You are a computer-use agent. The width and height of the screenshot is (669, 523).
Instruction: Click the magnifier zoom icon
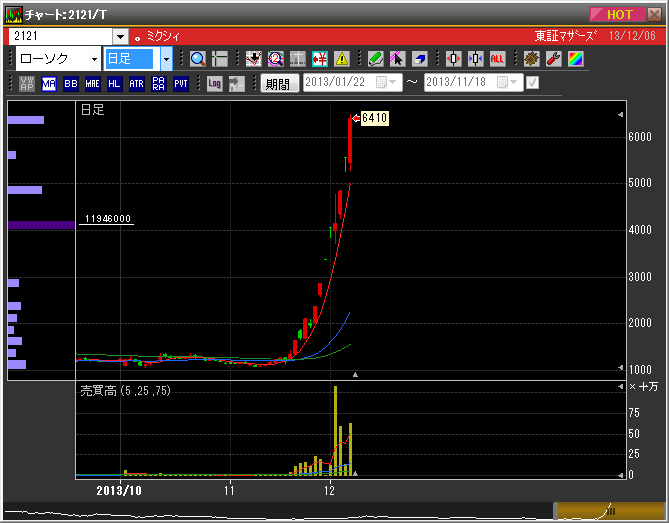(197, 59)
